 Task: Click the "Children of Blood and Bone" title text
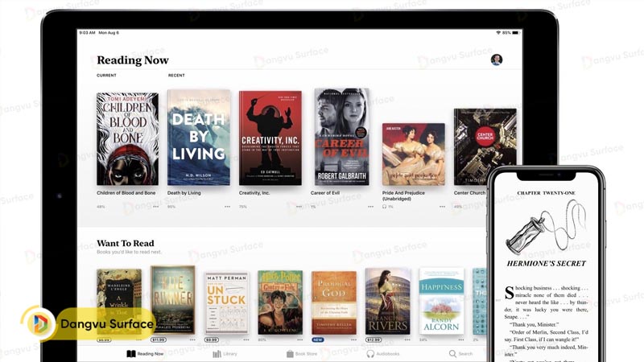tap(126, 193)
